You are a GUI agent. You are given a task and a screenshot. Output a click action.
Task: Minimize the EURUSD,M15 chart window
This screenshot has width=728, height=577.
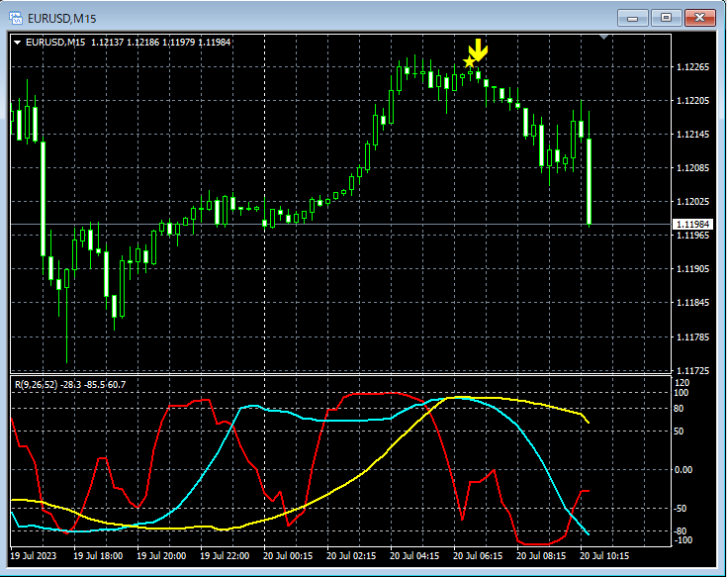[x=632, y=18]
